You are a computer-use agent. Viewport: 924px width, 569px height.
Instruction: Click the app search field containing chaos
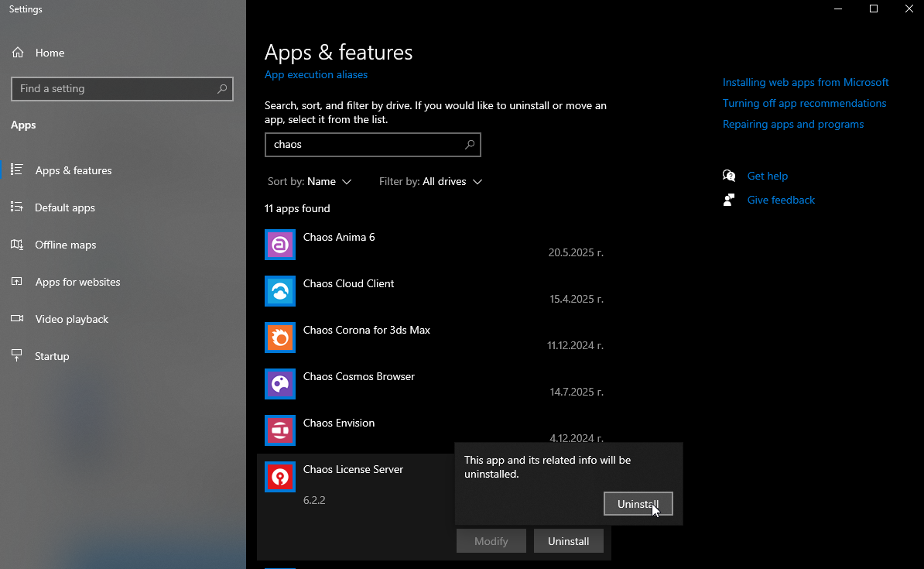tap(372, 145)
